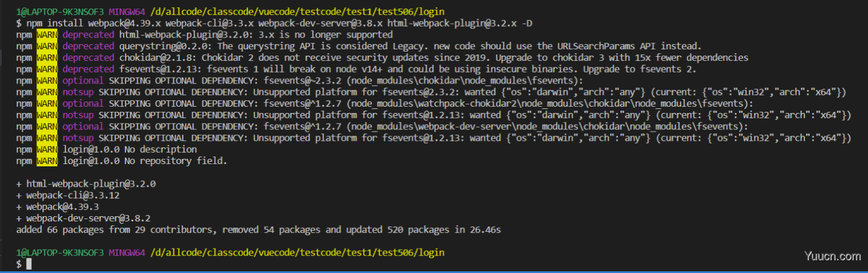Click the first magenta 'notsup' label

point(78,92)
